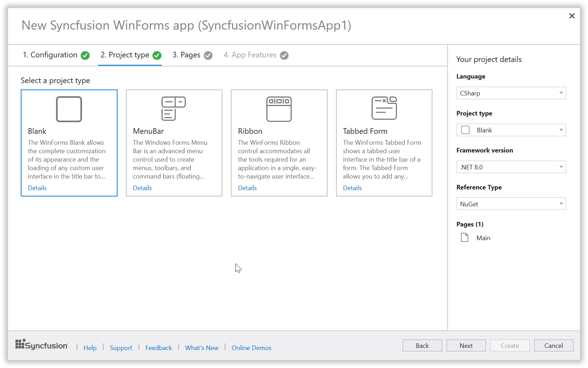
Task: Click the green checkmark beside Project type
Action: tap(157, 55)
